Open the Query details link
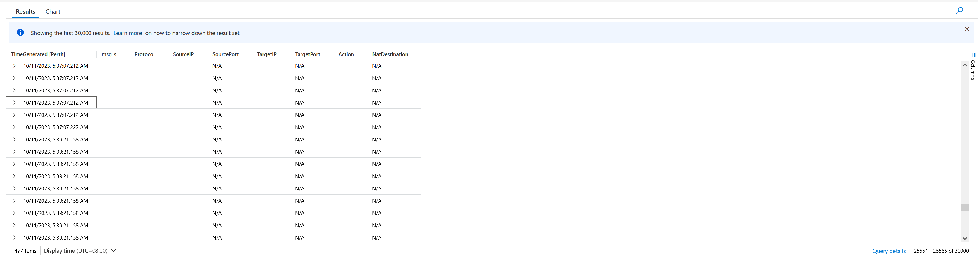The height and width of the screenshot is (267, 980). coord(889,251)
